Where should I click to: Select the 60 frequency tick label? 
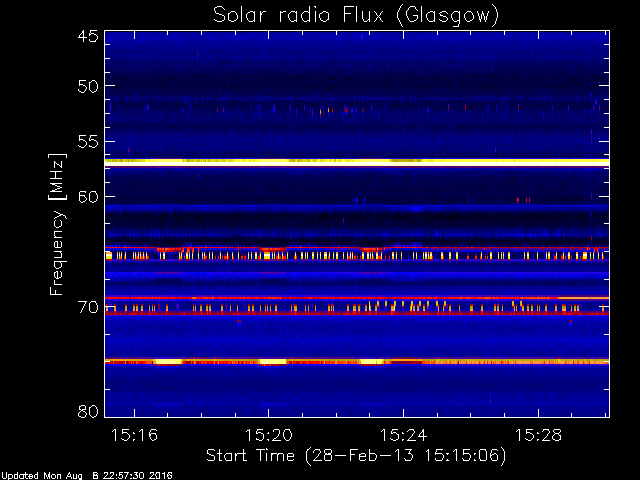click(x=88, y=197)
